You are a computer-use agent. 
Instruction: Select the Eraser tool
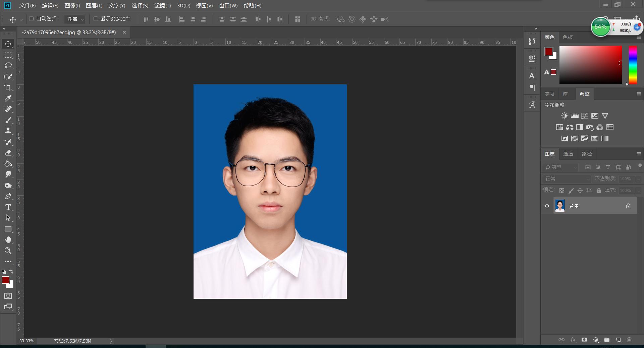coord(8,153)
